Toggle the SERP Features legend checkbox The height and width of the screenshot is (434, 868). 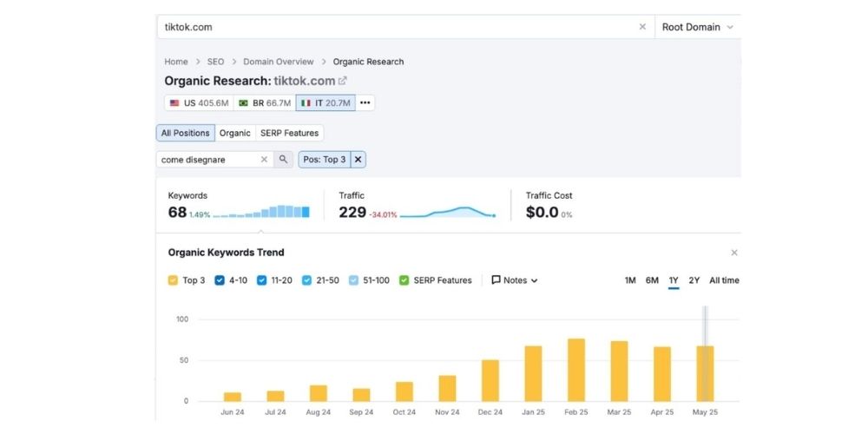pyautogui.click(x=404, y=280)
